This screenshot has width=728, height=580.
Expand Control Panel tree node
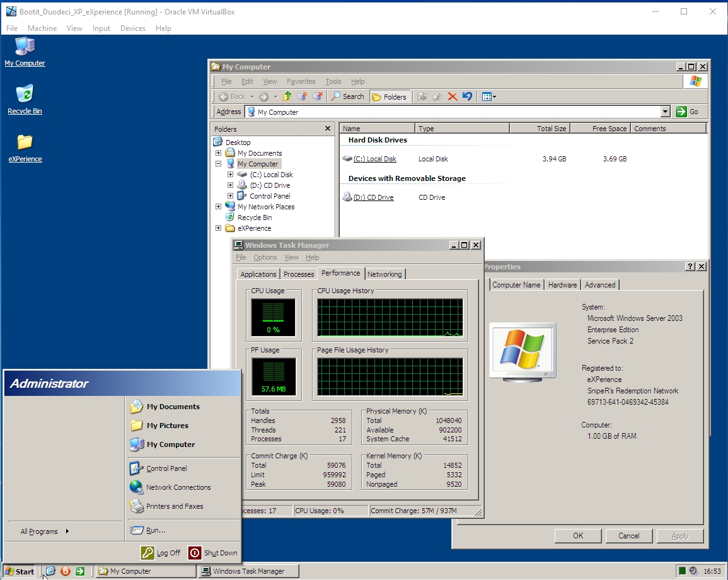(230, 195)
